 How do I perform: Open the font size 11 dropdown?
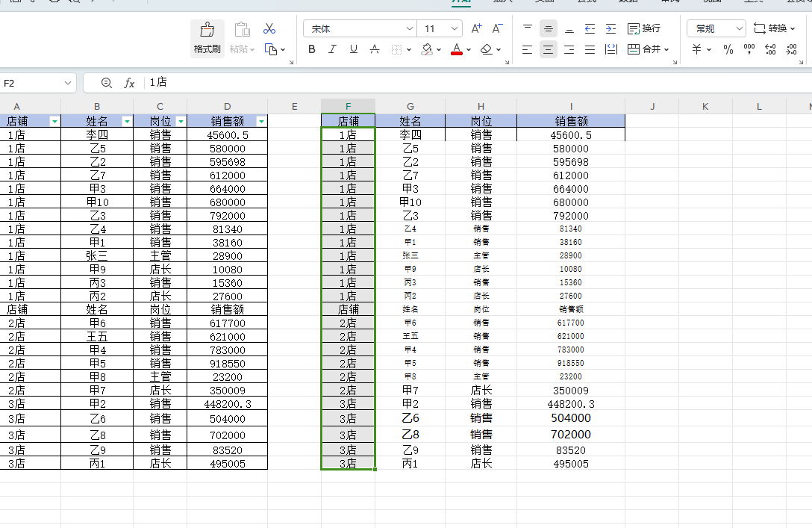pos(455,28)
